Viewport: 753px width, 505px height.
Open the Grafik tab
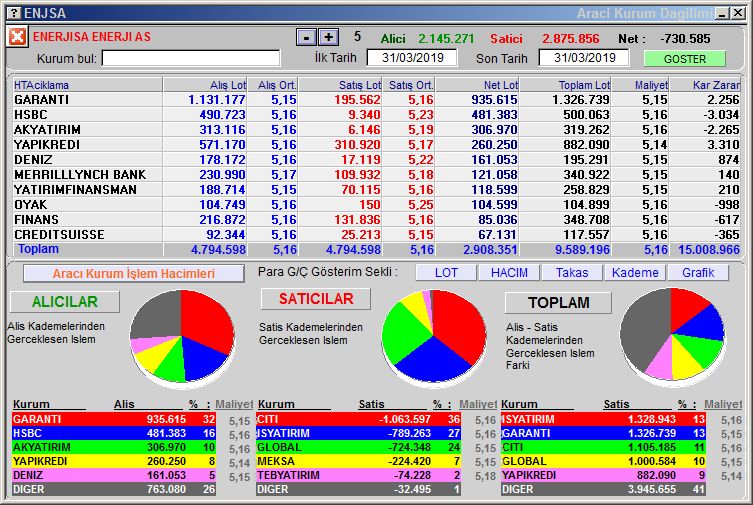(698, 273)
